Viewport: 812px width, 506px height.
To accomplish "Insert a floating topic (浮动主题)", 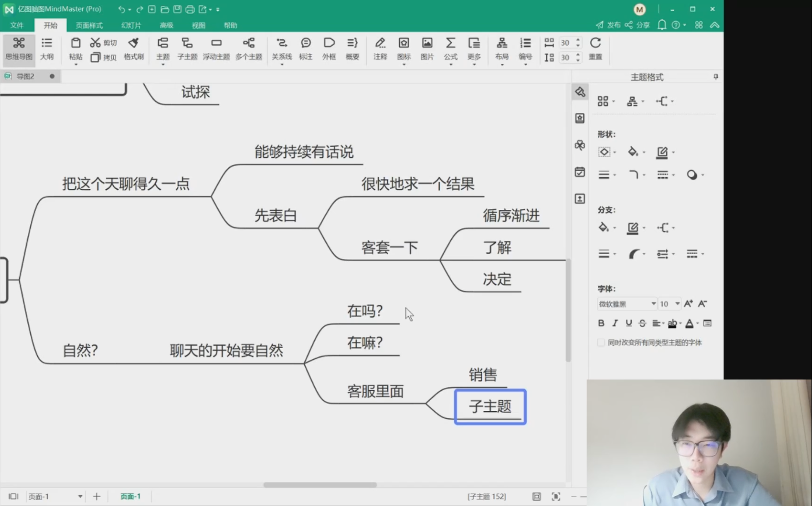I will [216, 48].
